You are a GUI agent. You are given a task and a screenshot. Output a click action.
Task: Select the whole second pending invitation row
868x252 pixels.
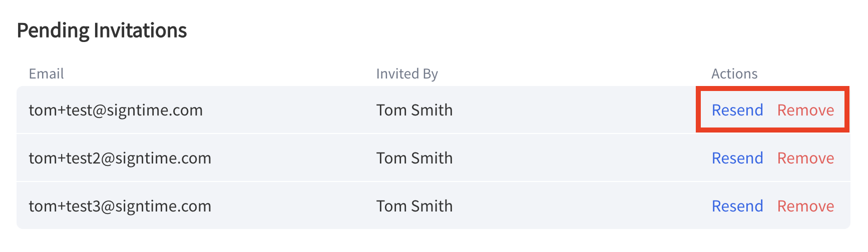pos(433,157)
